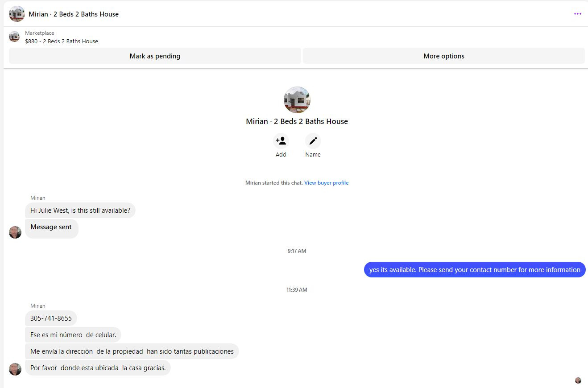Open the three-dot conversation options menu
This screenshot has height=388, width=588.
[x=578, y=14]
